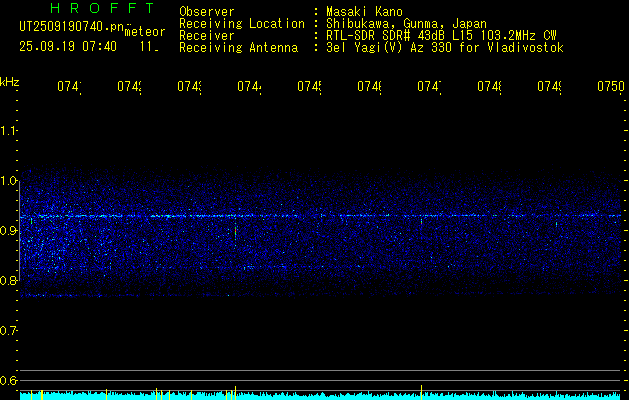Select the 0.9 frequency axis label
Viewport: 629px width, 400px height.
tap(9, 231)
